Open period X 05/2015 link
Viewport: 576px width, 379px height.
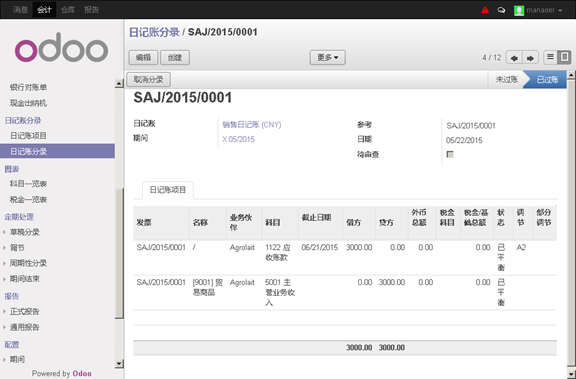coord(238,140)
